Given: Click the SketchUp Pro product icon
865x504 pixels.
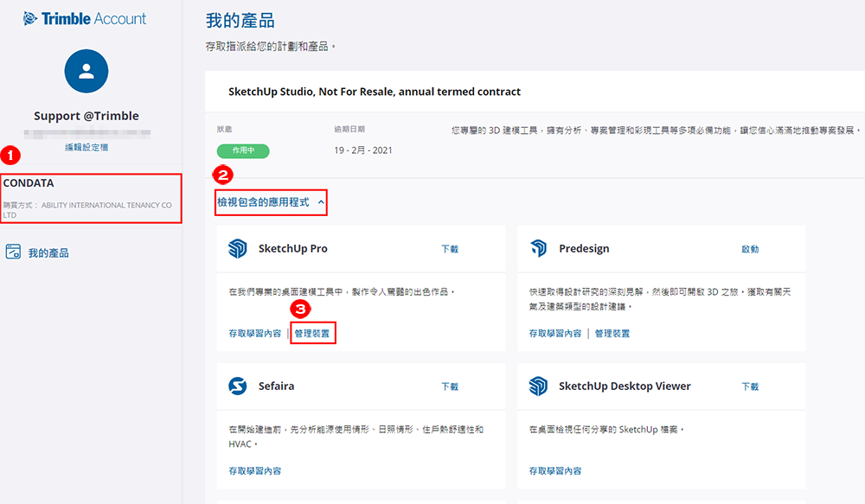Looking at the screenshot, I should click(238, 249).
